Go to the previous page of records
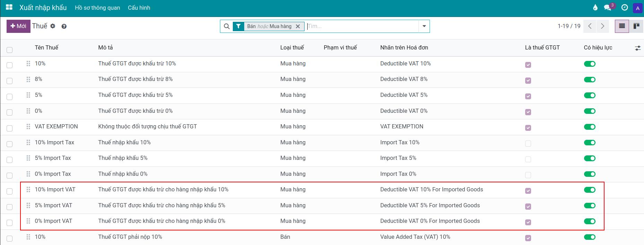644x245 pixels. (590, 26)
